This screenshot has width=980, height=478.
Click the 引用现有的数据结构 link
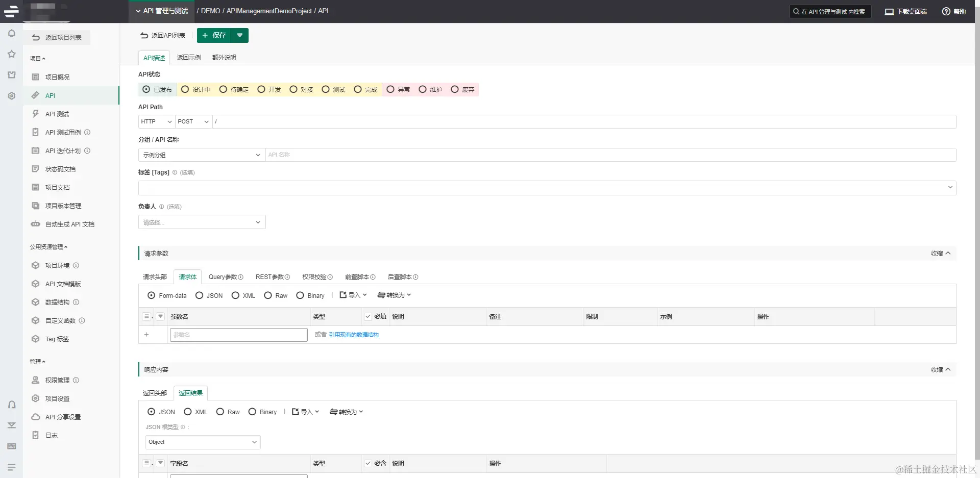pos(354,335)
